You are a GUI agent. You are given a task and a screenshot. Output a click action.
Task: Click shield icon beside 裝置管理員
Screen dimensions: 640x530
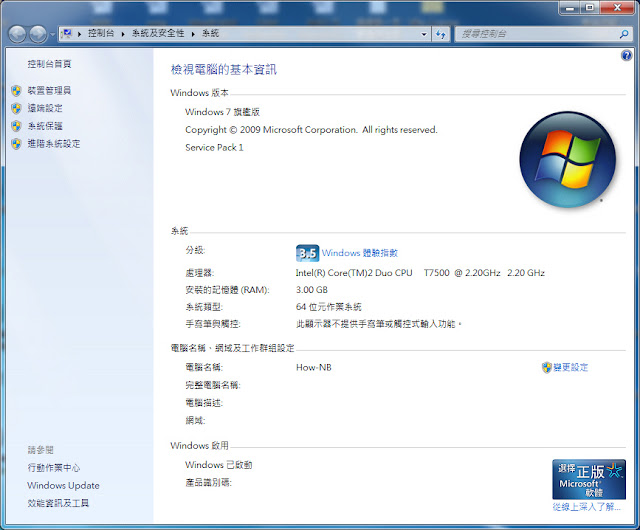pos(16,91)
